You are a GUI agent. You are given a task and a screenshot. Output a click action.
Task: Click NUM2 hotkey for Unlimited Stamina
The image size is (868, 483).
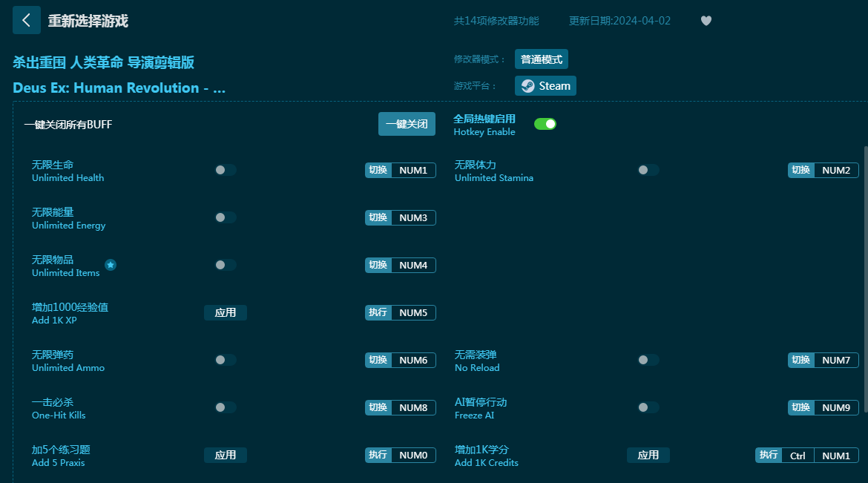pyautogui.click(x=836, y=170)
